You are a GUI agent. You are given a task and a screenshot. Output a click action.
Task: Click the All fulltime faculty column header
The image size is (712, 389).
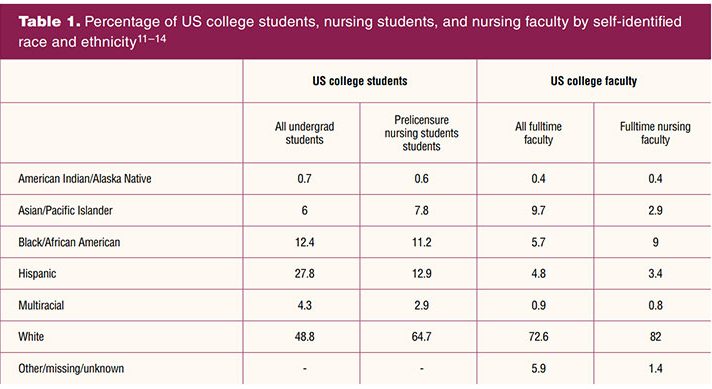pos(538,133)
